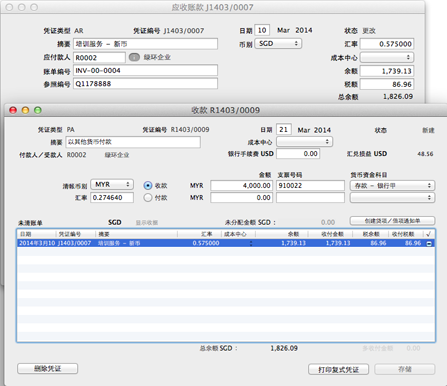Click the 银行手续费 USD amount field
447x386 pixels.
coord(298,154)
